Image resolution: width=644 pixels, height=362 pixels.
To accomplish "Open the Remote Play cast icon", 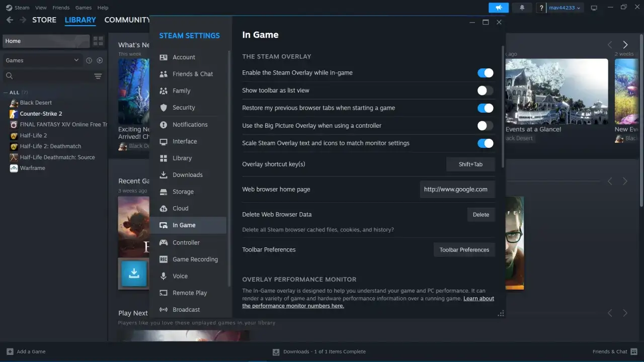I will click(164, 293).
